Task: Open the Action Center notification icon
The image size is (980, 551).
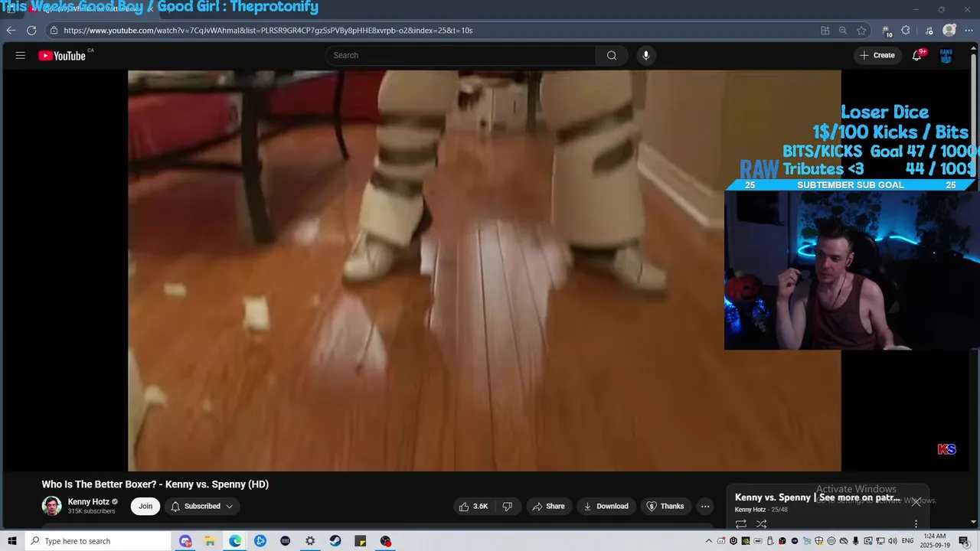Action: click(x=964, y=541)
